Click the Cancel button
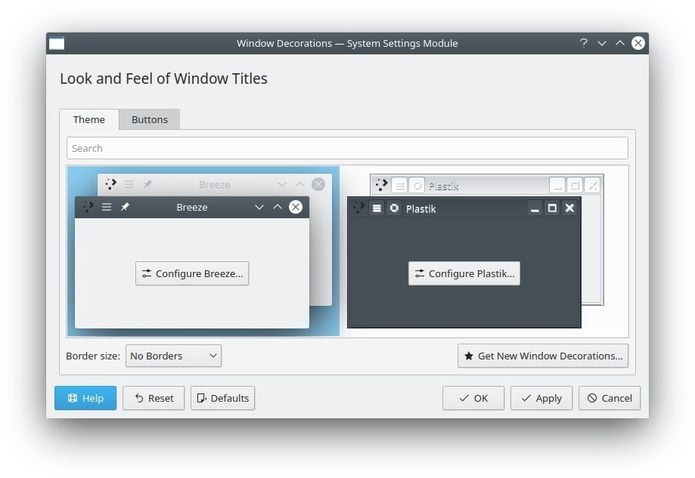Screen dimensions: 695x478 pyautogui.click(x=609, y=398)
